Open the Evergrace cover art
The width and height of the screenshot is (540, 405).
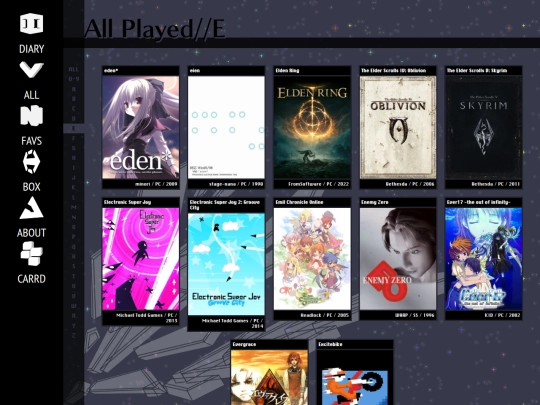pos(269,377)
